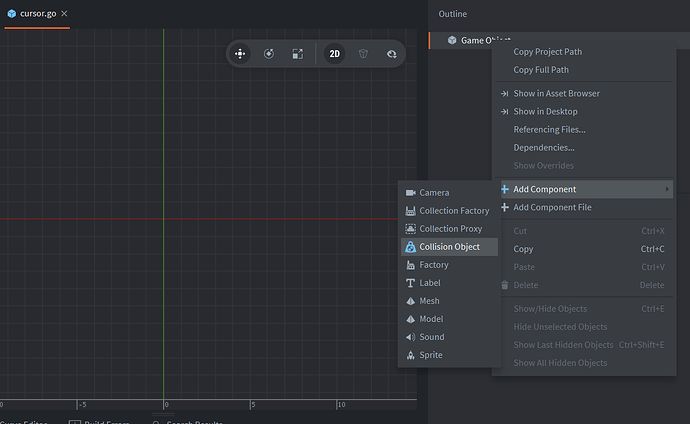Image resolution: width=690 pixels, height=424 pixels.
Task: Click the Sound speaker icon
Action: pos(411,337)
